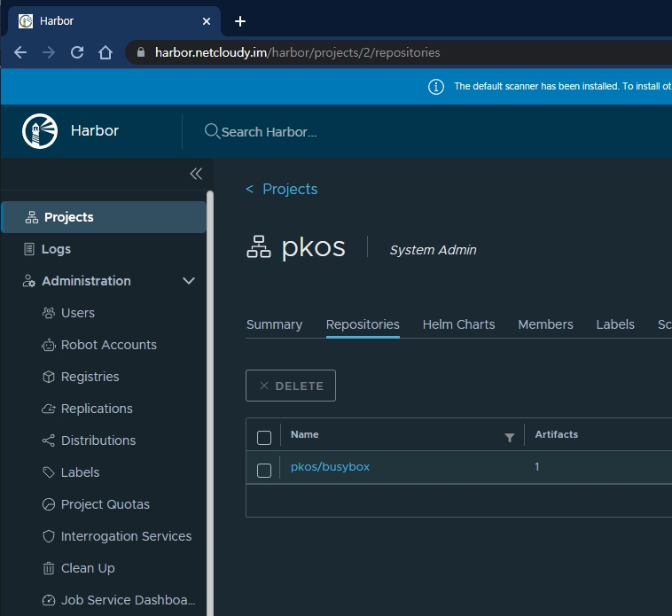Click the Harbor lighthouse logo
672x616 pixels.
(x=40, y=131)
